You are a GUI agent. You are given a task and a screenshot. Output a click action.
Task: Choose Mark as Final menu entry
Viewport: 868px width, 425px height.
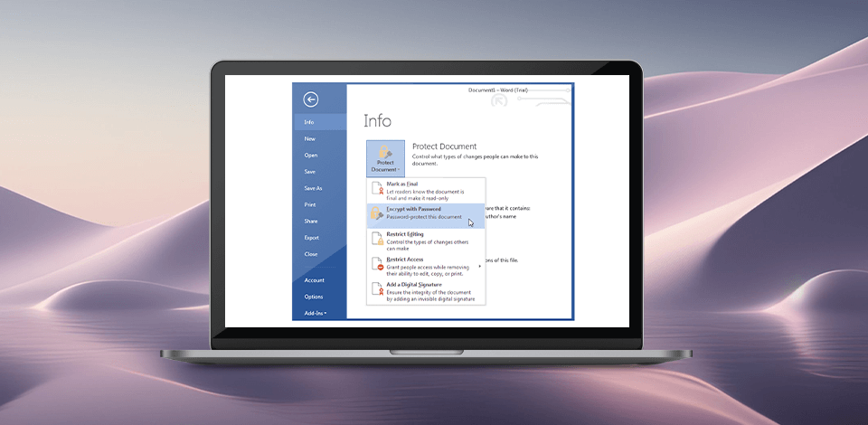426,191
